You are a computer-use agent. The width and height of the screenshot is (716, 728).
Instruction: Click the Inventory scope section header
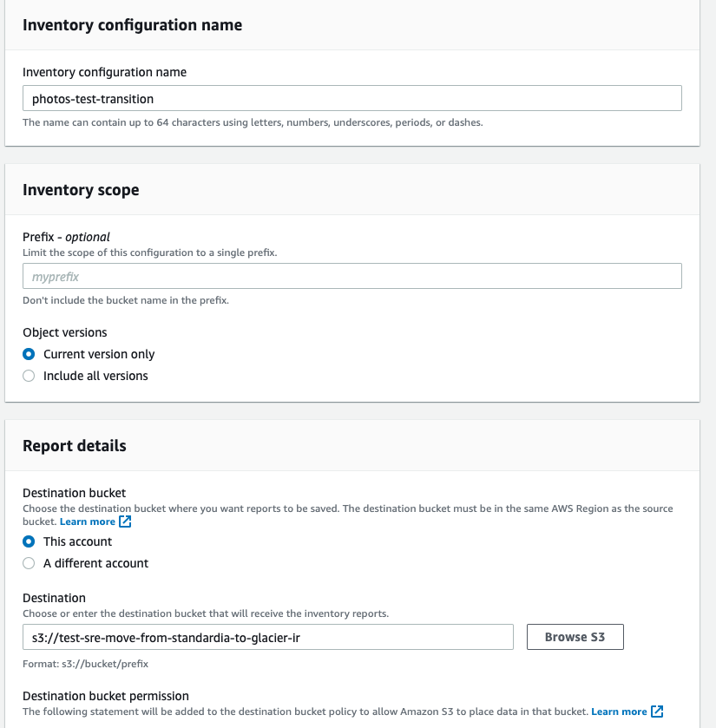(81, 189)
